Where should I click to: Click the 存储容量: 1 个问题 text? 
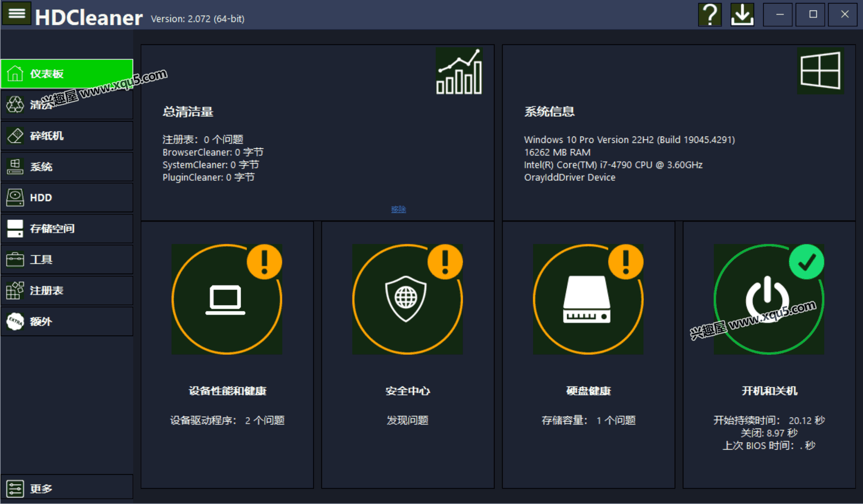point(588,421)
